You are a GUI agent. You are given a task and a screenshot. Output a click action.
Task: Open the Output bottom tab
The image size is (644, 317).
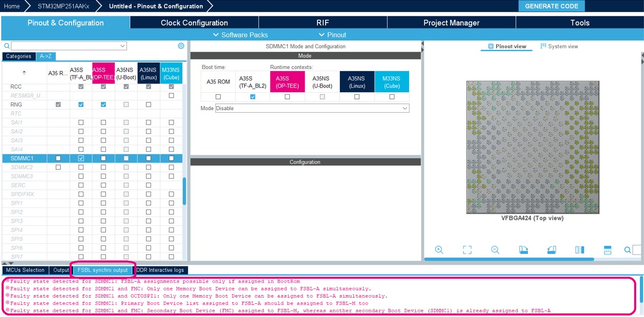coord(61,270)
